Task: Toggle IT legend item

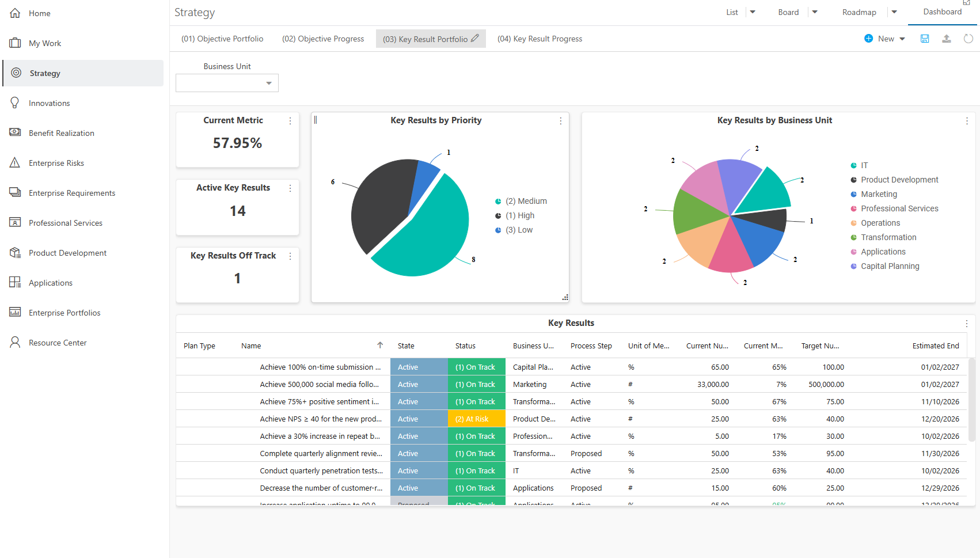Action: click(x=859, y=165)
